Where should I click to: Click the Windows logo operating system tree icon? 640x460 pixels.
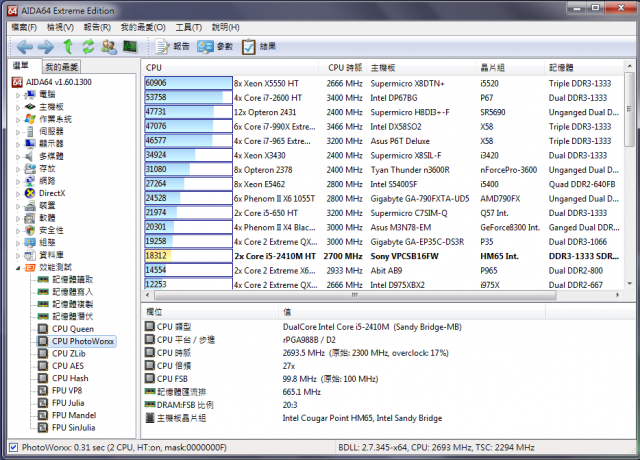tap(30, 119)
